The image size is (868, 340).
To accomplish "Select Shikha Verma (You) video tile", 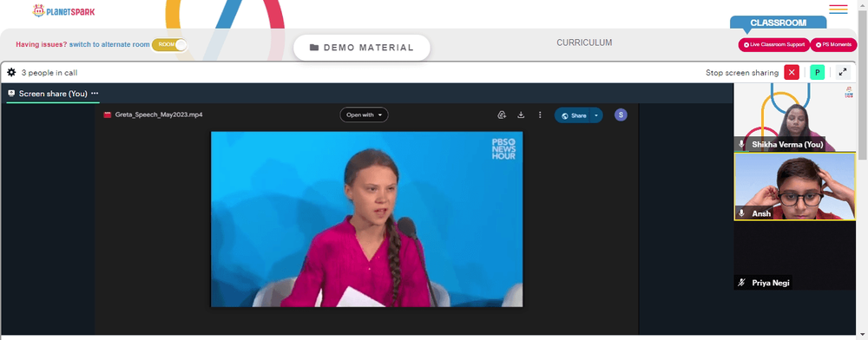I will pos(794,117).
